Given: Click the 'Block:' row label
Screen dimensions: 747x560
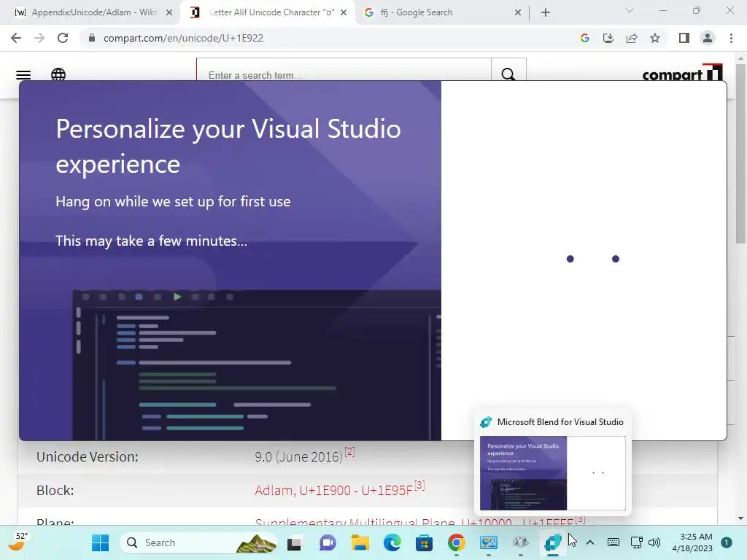Looking at the screenshot, I should tap(55, 491).
